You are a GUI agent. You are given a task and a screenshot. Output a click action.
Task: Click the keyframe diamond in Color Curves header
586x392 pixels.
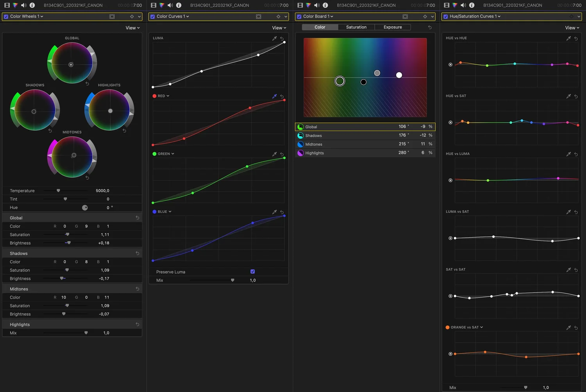tap(278, 16)
